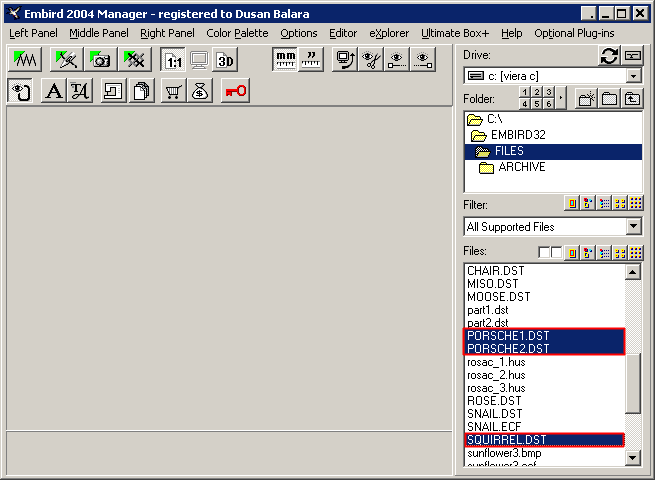Viewport: 655px width, 480px height.
Task: Open the Drive dropdown list
Action: tap(634, 76)
